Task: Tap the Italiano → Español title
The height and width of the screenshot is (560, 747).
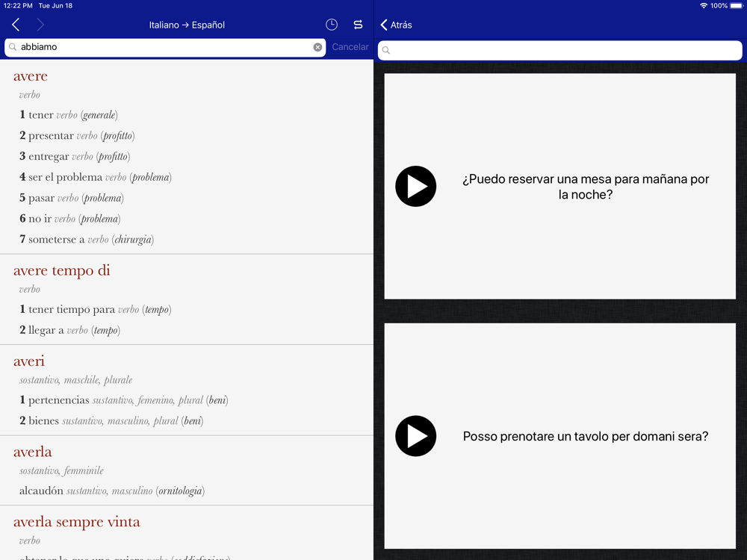Action: tap(187, 25)
